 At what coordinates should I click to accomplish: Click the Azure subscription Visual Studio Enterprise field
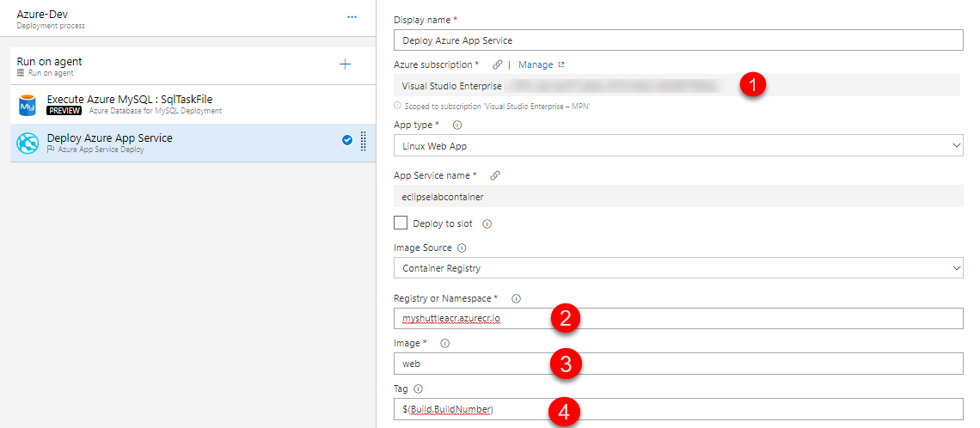pos(677,86)
